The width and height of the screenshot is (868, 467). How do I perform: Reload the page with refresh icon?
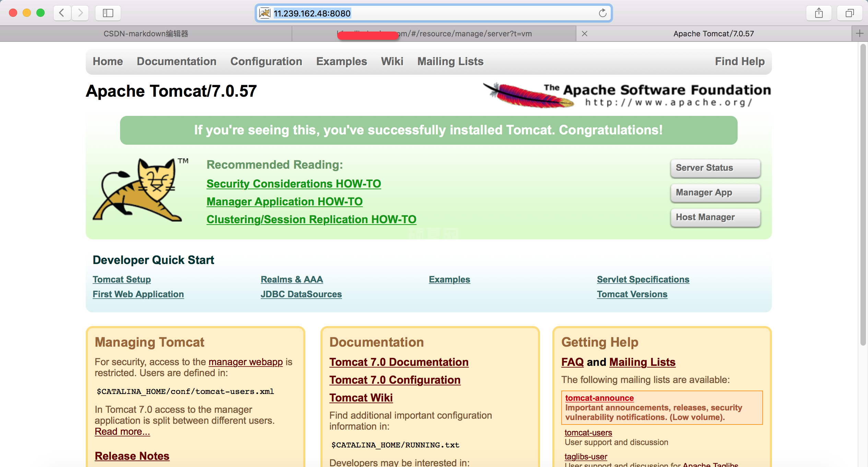[602, 13]
